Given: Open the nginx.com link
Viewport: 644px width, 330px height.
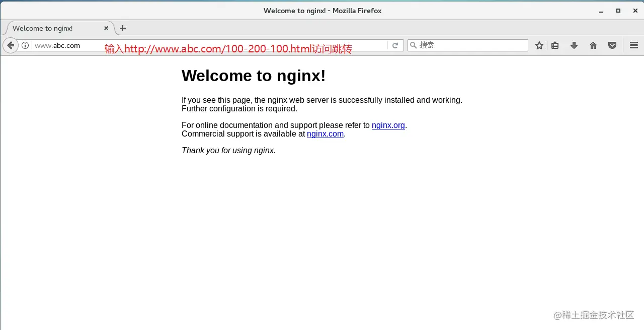Looking at the screenshot, I should tap(325, 134).
